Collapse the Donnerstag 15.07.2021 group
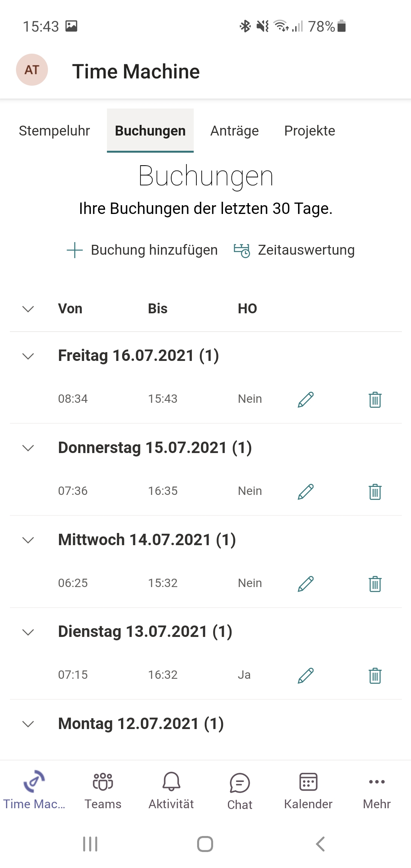This screenshot has height=868, width=411. point(28,448)
